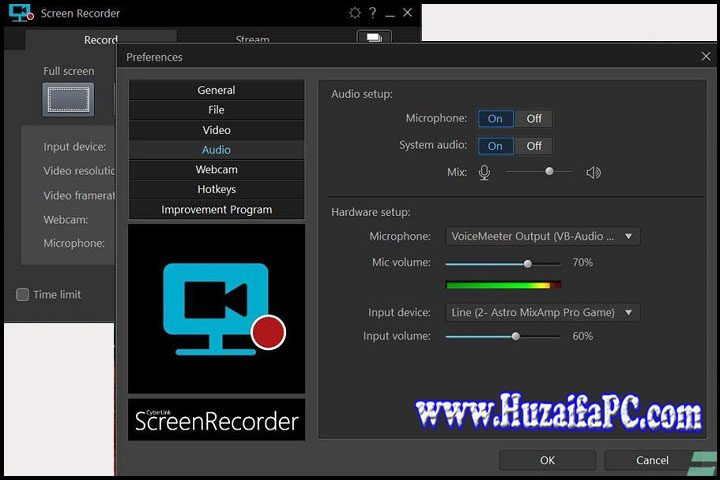Switch to the Record tab
This screenshot has height=480, width=720.
[101, 40]
